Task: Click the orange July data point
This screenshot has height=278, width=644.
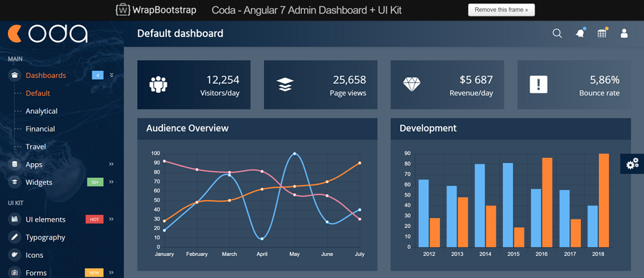Action: (359, 163)
